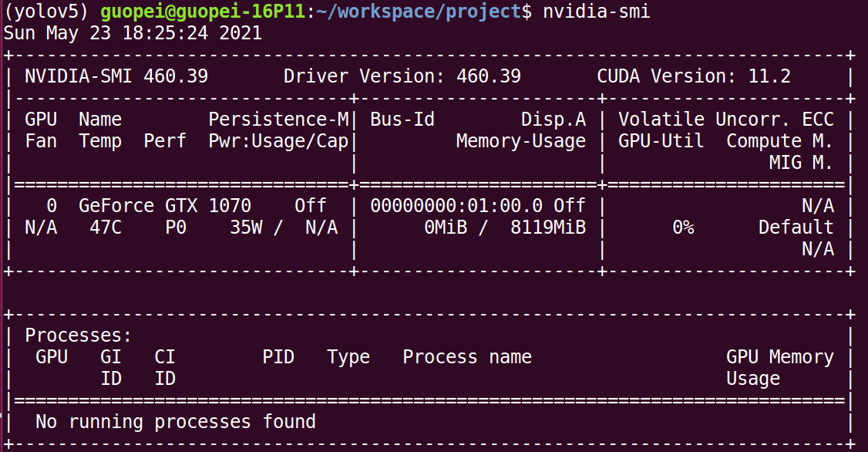Click the Volatile Uncorr. ECC header
The height and width of the screenshot is (452, 868).
726,119
